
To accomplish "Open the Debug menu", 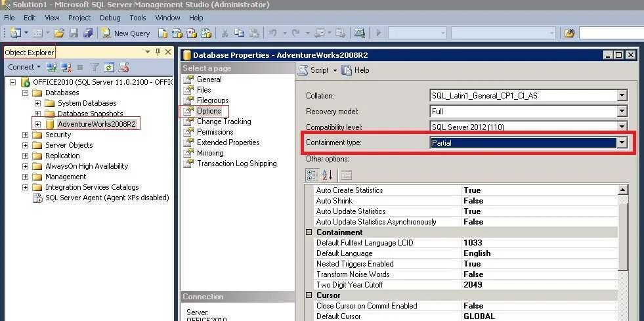I will coord(110,18).
